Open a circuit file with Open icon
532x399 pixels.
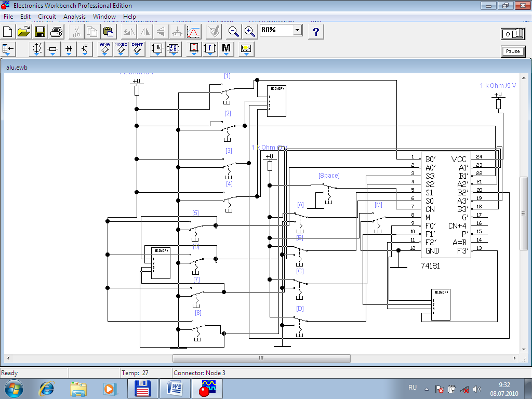pos(24,32)
